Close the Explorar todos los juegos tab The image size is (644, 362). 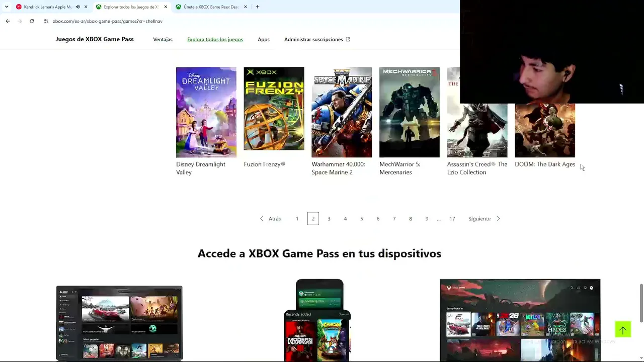tap(166, 7)
